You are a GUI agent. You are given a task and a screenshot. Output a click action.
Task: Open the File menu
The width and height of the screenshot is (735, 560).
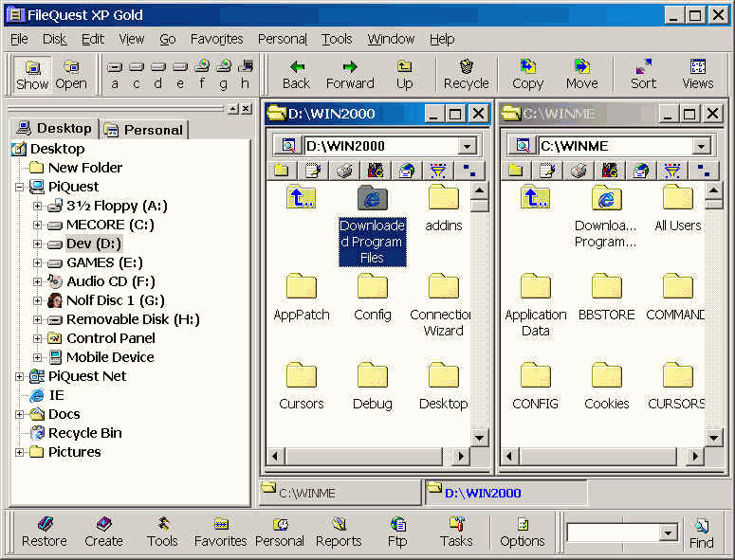coord(19,39)
